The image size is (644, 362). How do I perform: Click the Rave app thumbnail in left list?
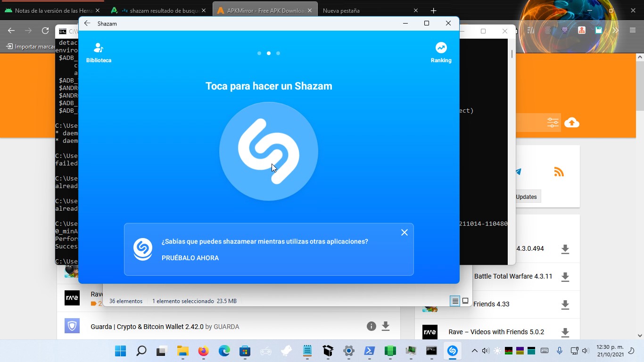pos(72,298)
